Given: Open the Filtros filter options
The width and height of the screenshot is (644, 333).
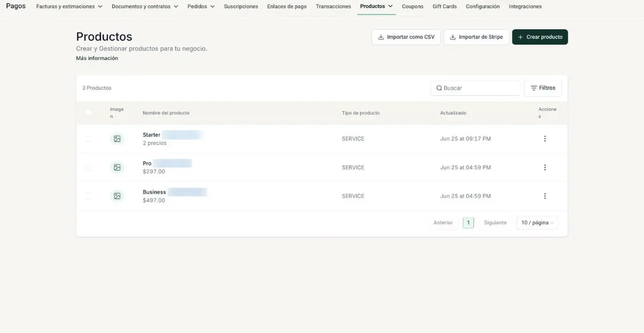Looking at the screenshot, I should coord(543,88).
